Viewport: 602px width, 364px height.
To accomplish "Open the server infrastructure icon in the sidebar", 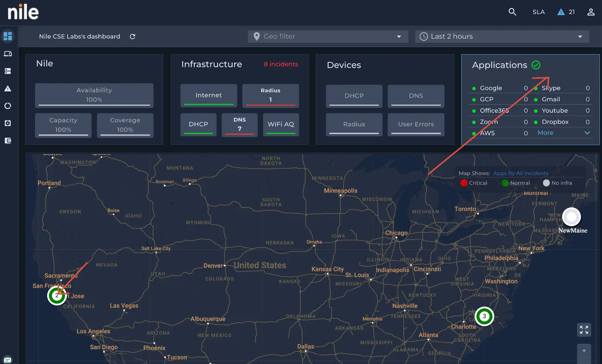I will click(8, 71).
